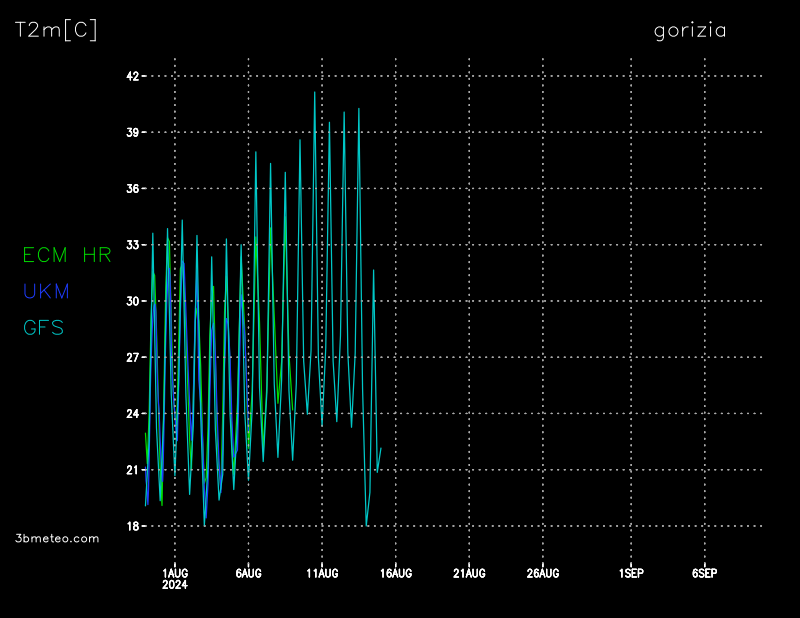The width and height of the screenshot is (800, 618).
Task: Select the UKM legend entry
Action: pos(46,292)
